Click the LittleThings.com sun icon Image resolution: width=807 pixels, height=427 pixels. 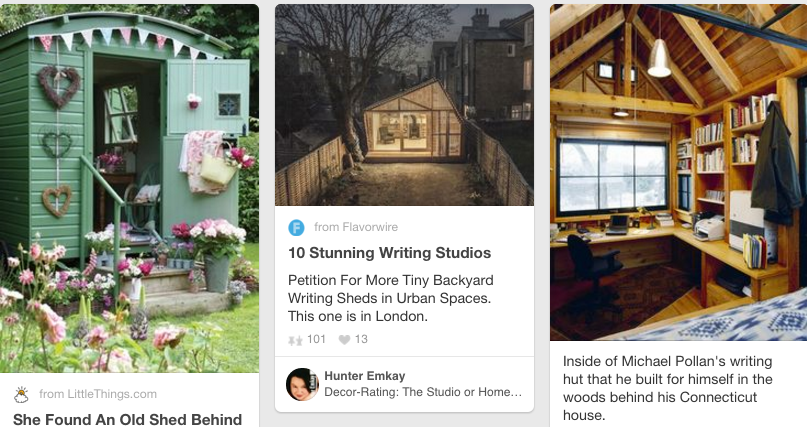click(21, 395)
